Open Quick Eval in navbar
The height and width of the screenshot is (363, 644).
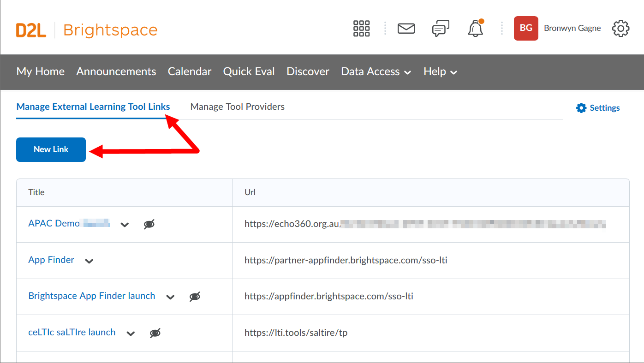coord(249,71)
